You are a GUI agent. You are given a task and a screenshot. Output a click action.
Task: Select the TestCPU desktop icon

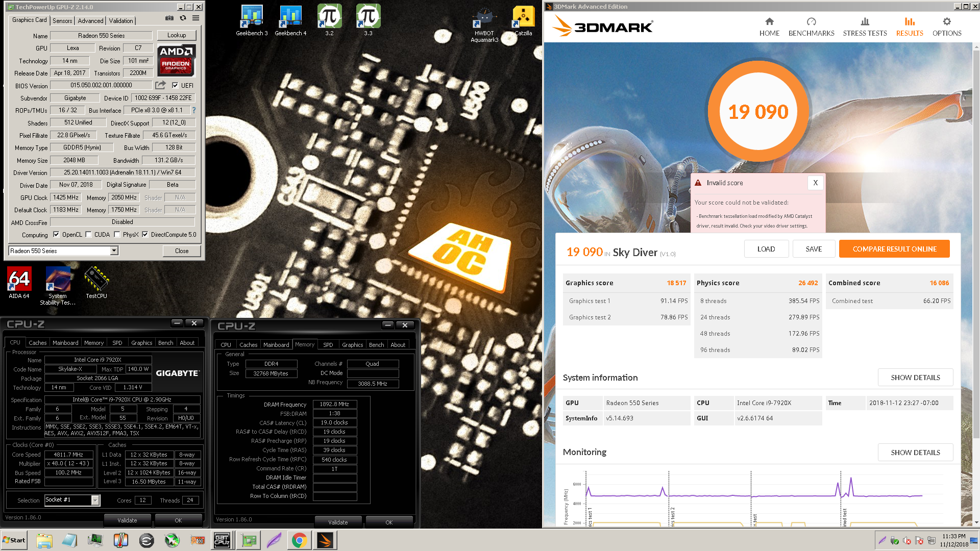(96, 283)
